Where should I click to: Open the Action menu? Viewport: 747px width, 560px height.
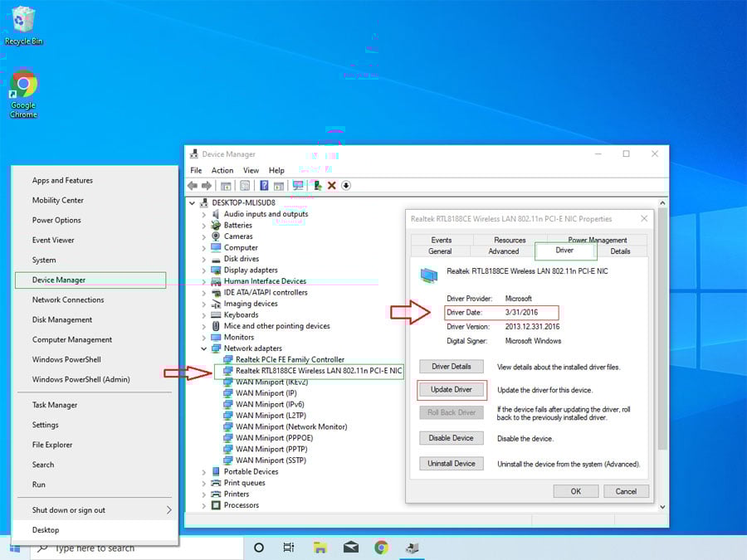point(222,170)
